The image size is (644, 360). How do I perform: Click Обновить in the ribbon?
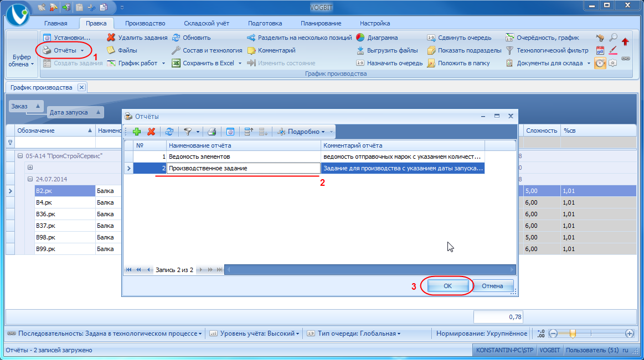[192, 38]
